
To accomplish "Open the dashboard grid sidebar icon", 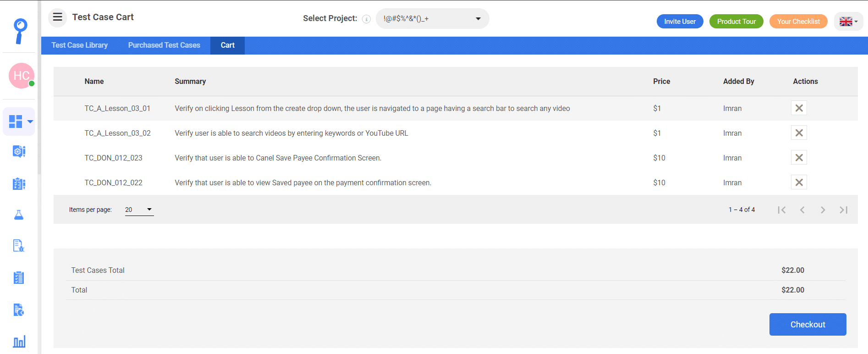I will [x=16, y=122].
